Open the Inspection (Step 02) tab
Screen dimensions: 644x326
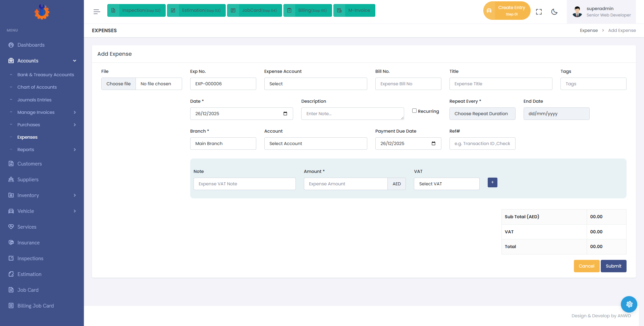pyautogui.click(x=137, y=10)
